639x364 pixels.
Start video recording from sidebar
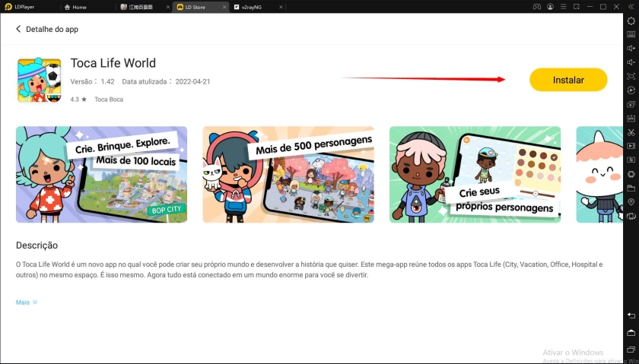631,146
